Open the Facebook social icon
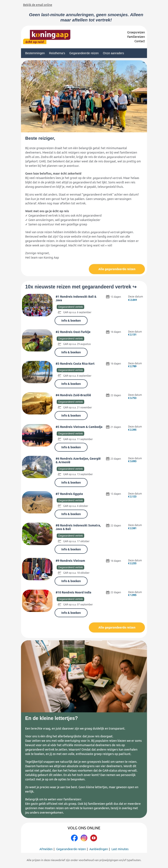This screenshot has width=168, height=868. (x=74, y=838)
